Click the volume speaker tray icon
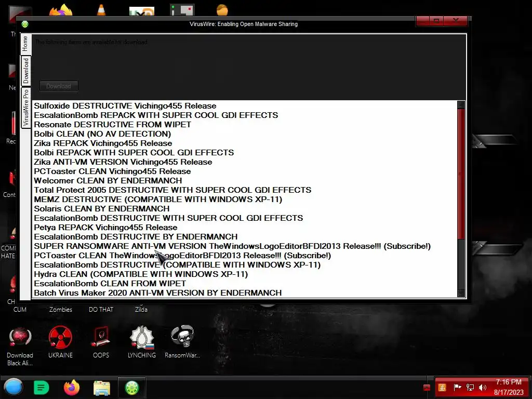This screenshot has width=532, height=399. 482,388
